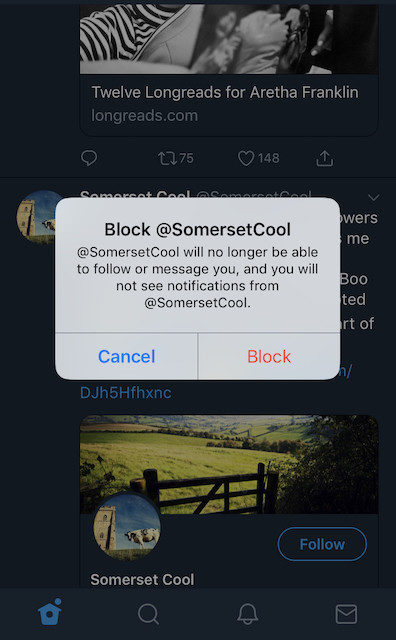Open the Twelve Longreads for Aretha Franklin title
This screenshot has width=396, height=640.
coord(225,92)
